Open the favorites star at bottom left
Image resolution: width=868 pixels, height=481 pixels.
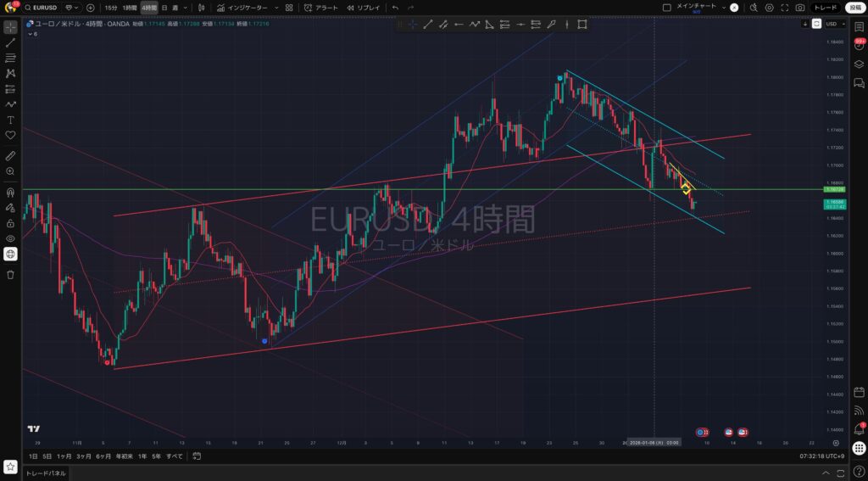[x=10, y=466]
